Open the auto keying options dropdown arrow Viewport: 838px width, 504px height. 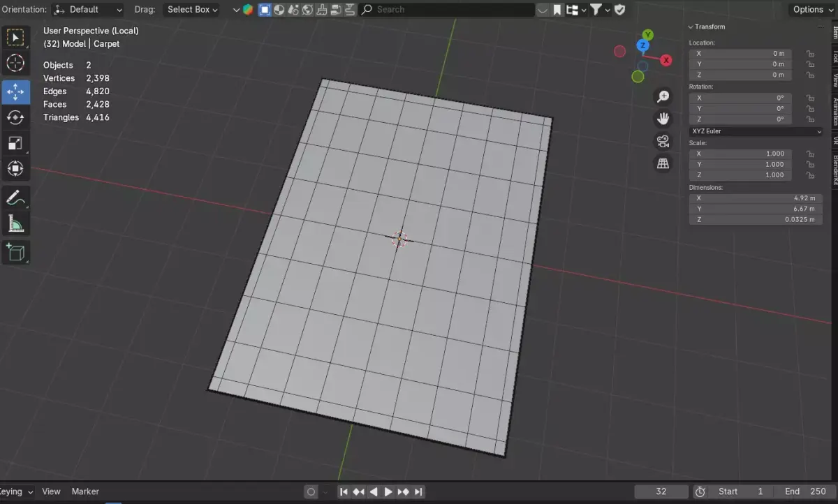pos(325,491)
